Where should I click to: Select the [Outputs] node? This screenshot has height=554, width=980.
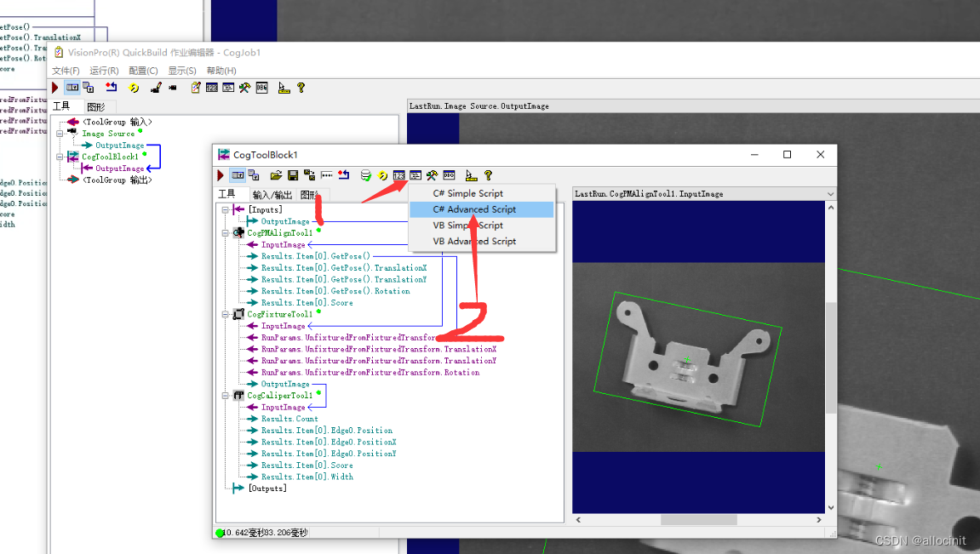coord(267,488)
